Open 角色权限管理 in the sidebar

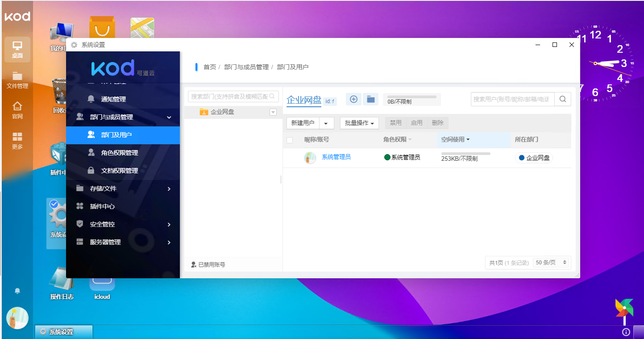[x=123, y=153]
